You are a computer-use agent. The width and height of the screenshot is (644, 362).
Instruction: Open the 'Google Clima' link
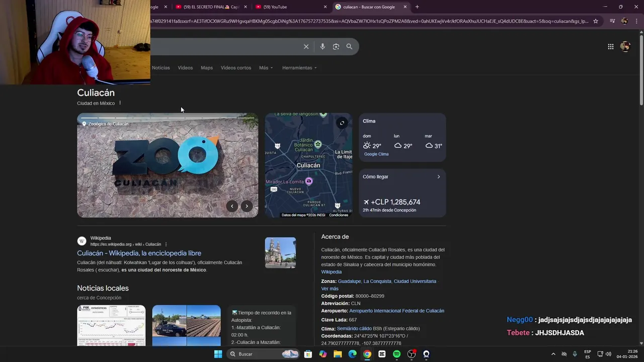[x=376, y=154]
